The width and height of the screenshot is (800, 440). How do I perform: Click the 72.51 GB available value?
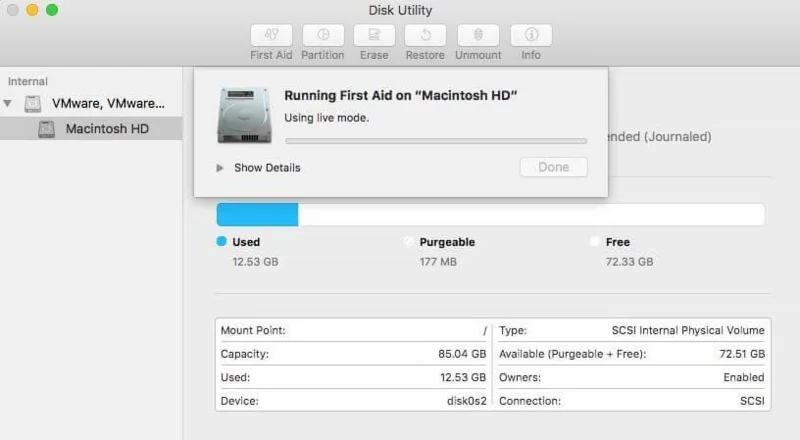click(742, 354)
